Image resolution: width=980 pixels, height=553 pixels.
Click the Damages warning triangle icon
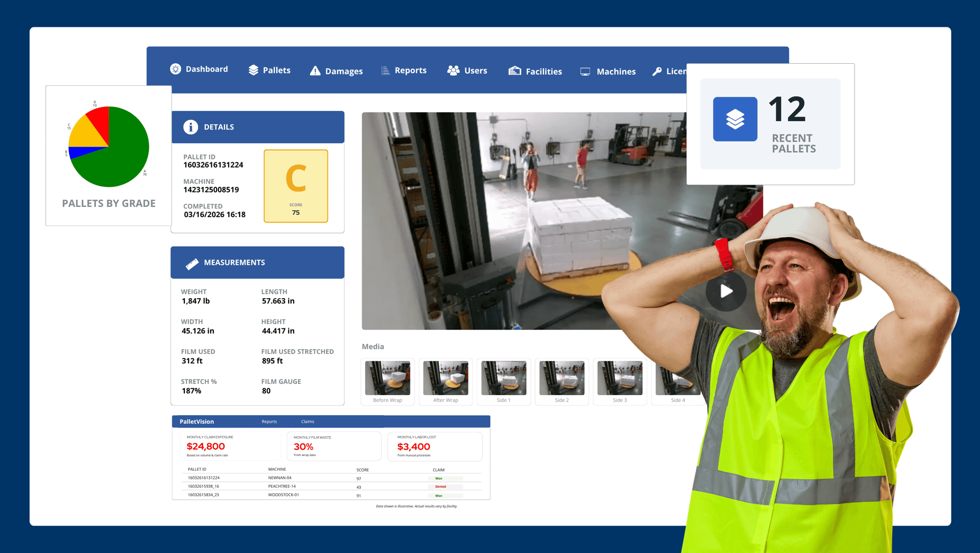pyautogui.click(x=315, y=71)
